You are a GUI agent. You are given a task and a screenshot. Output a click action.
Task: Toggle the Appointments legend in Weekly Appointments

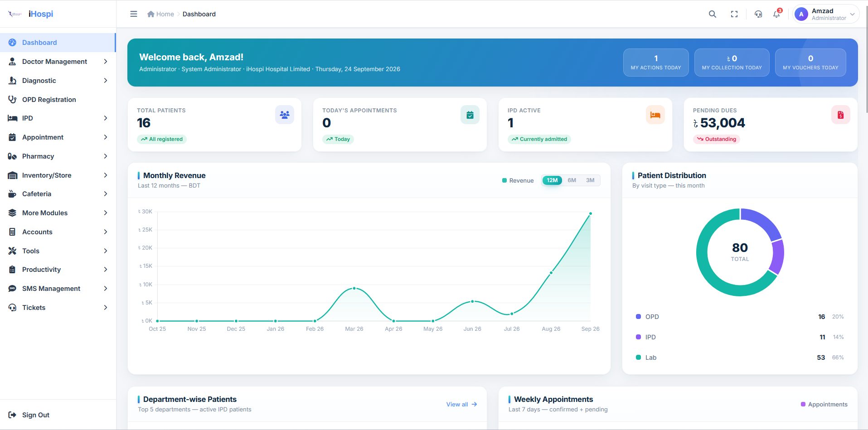click(824, 404)
